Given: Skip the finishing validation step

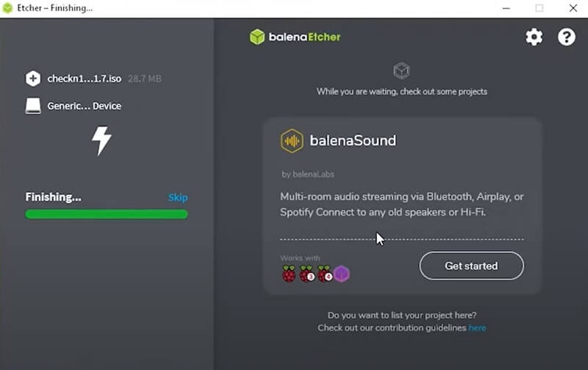Looking at the screenshot, I should (178, 197).
